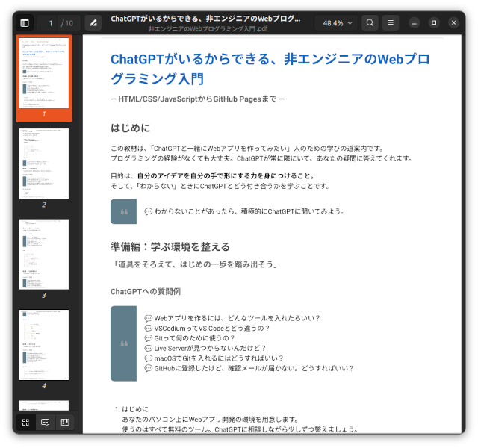The image size is (478, 448).
Task: Click the annotation pencil tool
Action: [93, 23]
